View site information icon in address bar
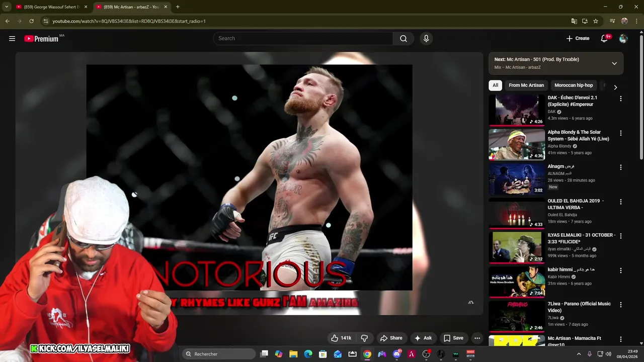Viewport: 644px width, 362px height. click(x=46, y=21)
